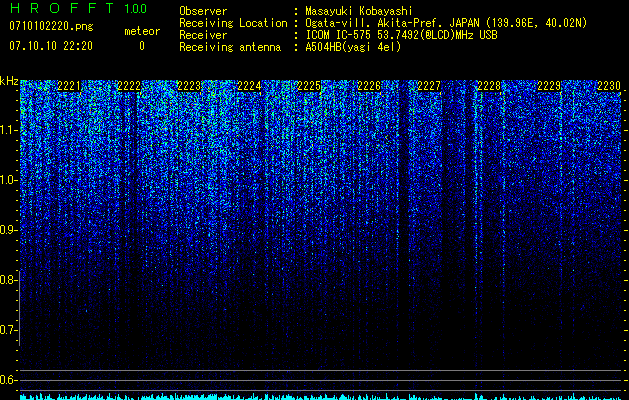
Task: Click the 1.1 frequency axis label
Action: tap(7, 130)
